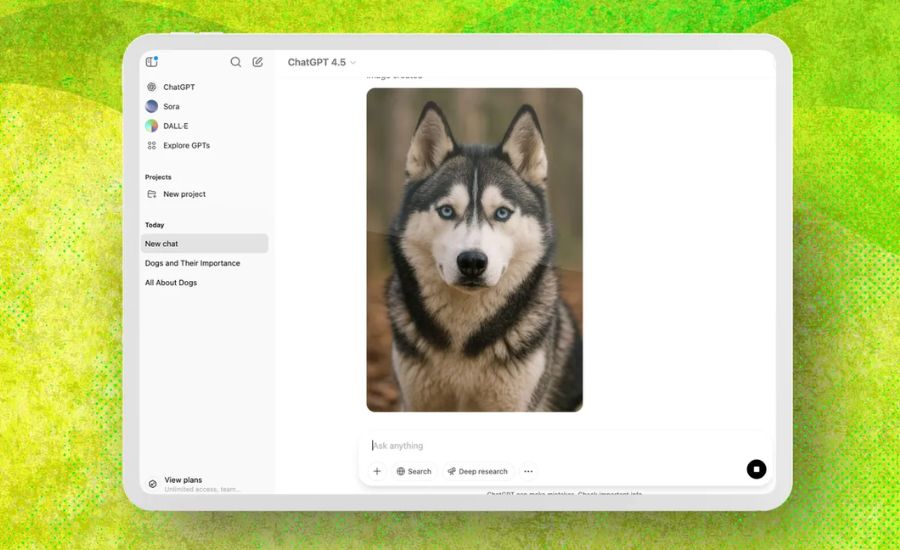Start a new chat with compose icon

[x=258, y=62]
